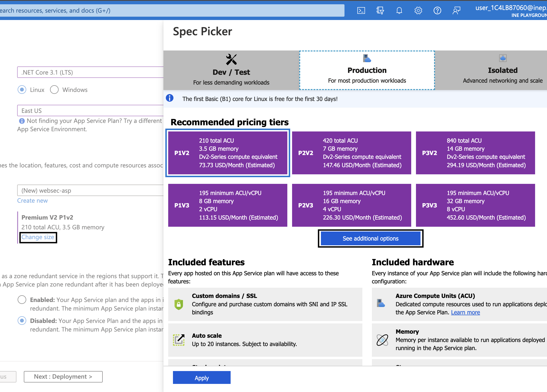Click the Apply button
Viewport: 547px width, 392px height.
[202, 377]
